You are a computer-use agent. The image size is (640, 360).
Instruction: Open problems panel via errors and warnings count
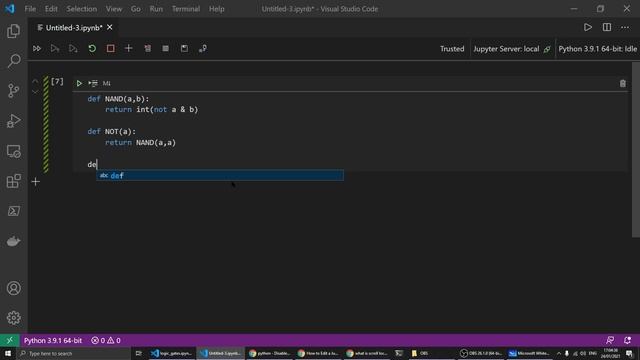click(x=106, y=340)
